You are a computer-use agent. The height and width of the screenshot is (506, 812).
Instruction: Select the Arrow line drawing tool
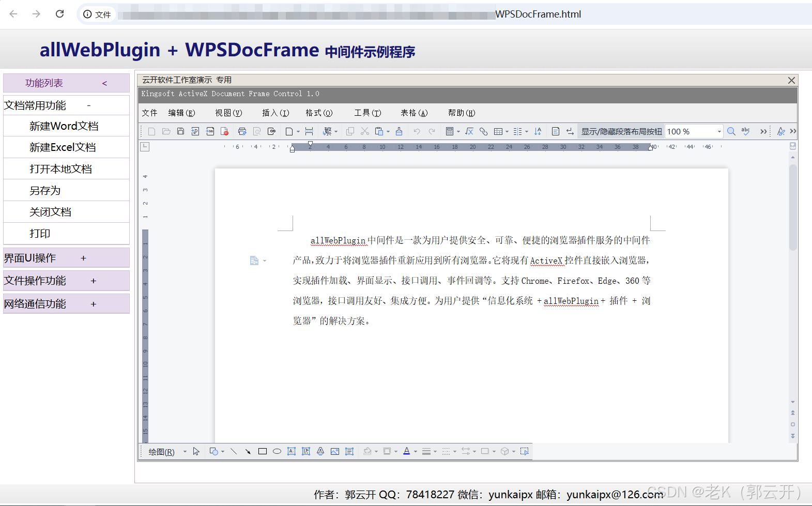click(x=248, y=451)
